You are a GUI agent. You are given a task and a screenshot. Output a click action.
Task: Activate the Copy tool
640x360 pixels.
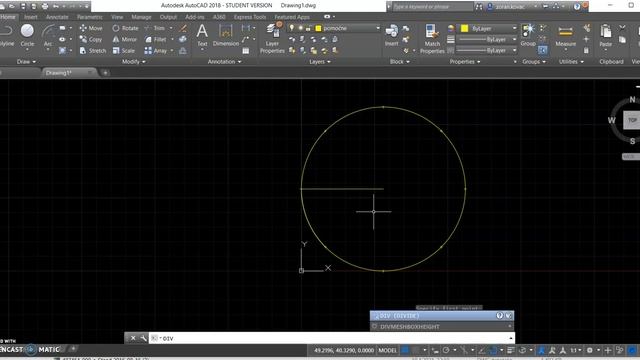click(91, 40)
